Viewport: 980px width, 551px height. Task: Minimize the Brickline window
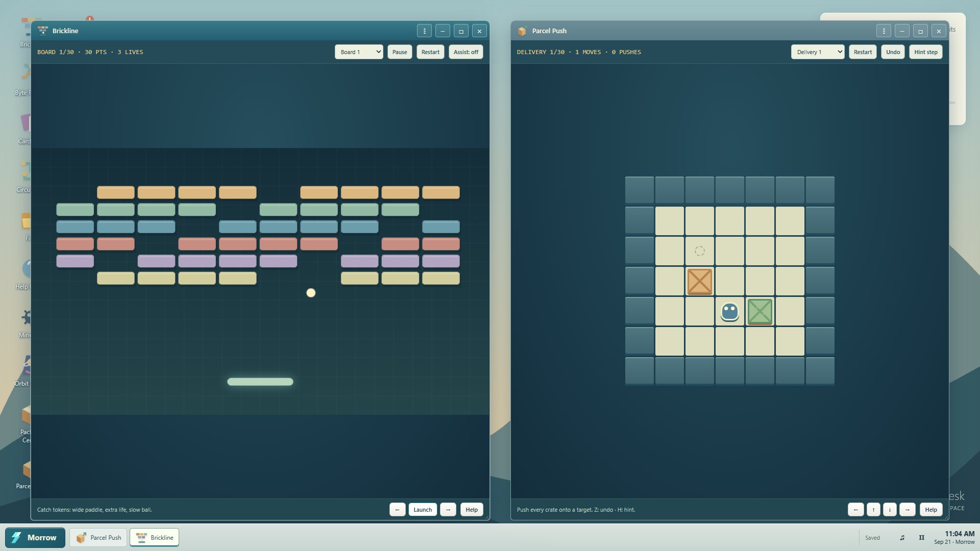coord(443,31)
